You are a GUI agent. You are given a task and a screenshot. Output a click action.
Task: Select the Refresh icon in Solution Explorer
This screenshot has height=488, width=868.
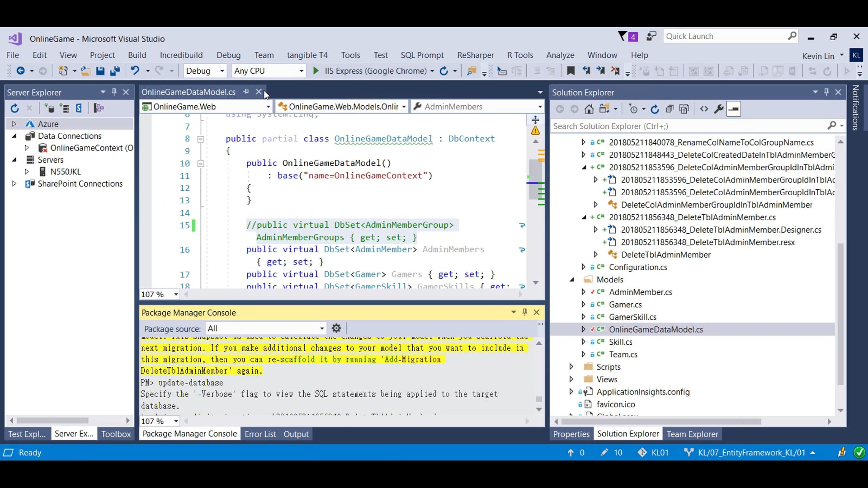pyautogui.click(x=655, y=109)
